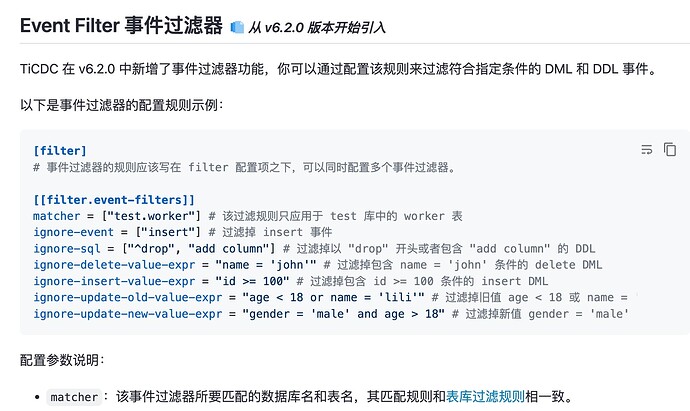Click the ignore-insert-value-expr code line
This screenshot has height=411, width=690.
[290, 281]
